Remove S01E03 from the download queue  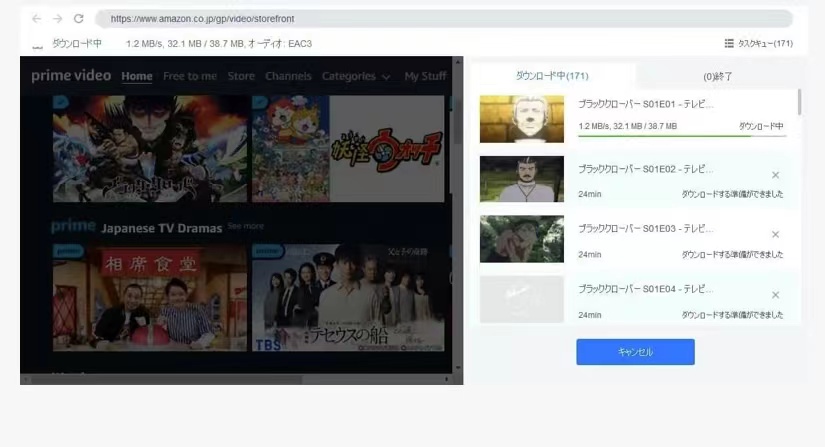click(775, 235)
